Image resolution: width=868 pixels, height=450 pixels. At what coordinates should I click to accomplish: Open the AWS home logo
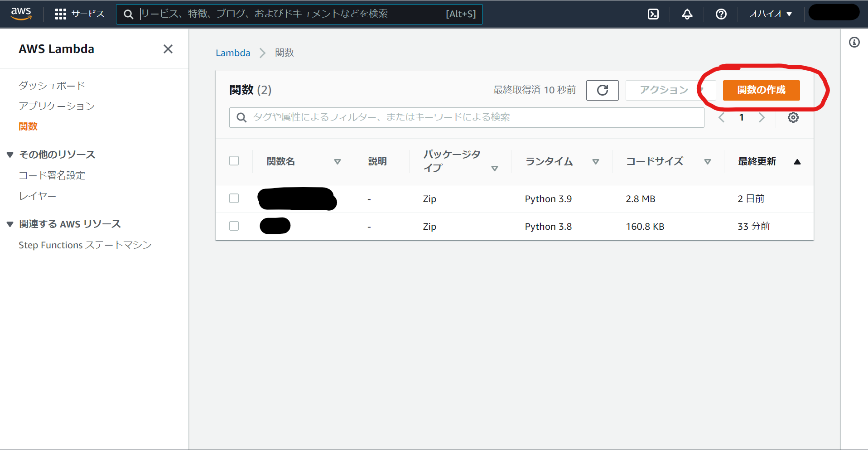pyautogui.click(x=21, y=14)
